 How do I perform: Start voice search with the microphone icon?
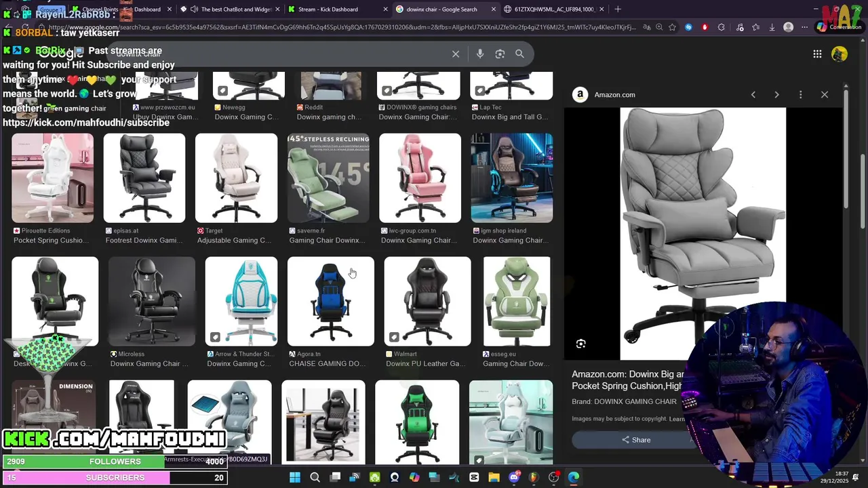480,54
